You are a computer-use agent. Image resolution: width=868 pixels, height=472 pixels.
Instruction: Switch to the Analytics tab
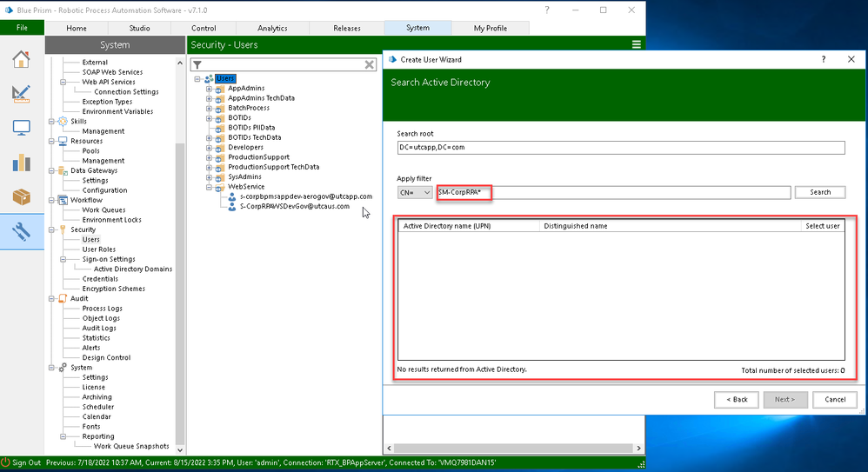point(272,28)
